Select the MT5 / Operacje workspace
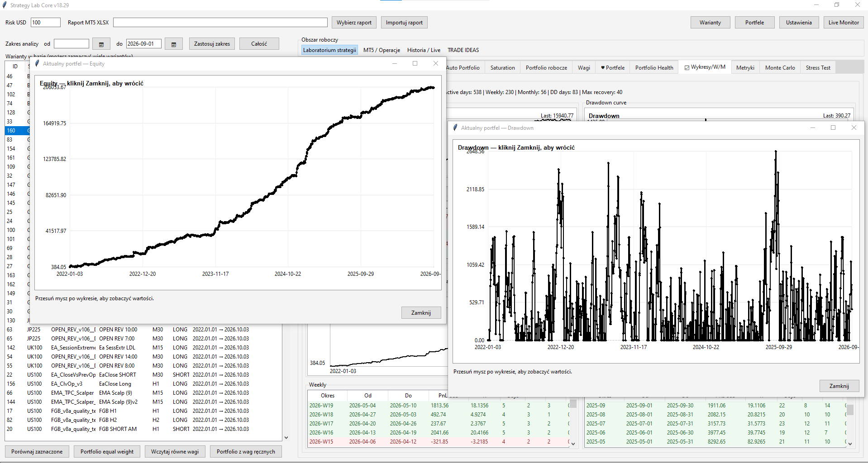 point(382,50)
